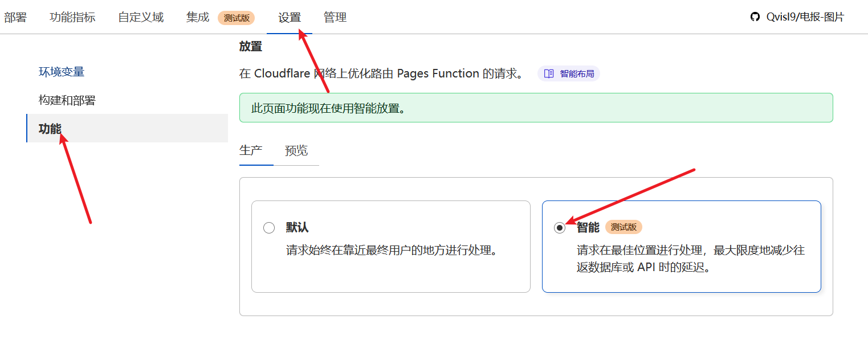Select the 默认 radio button

click(x=269, y=228)
